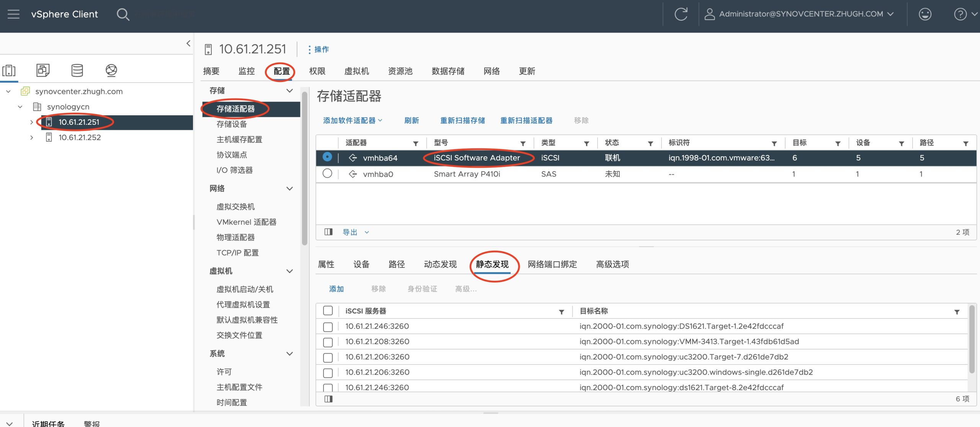Filter the 目标名称 column
Screen dimensions: 980x427
coord(957,312)
